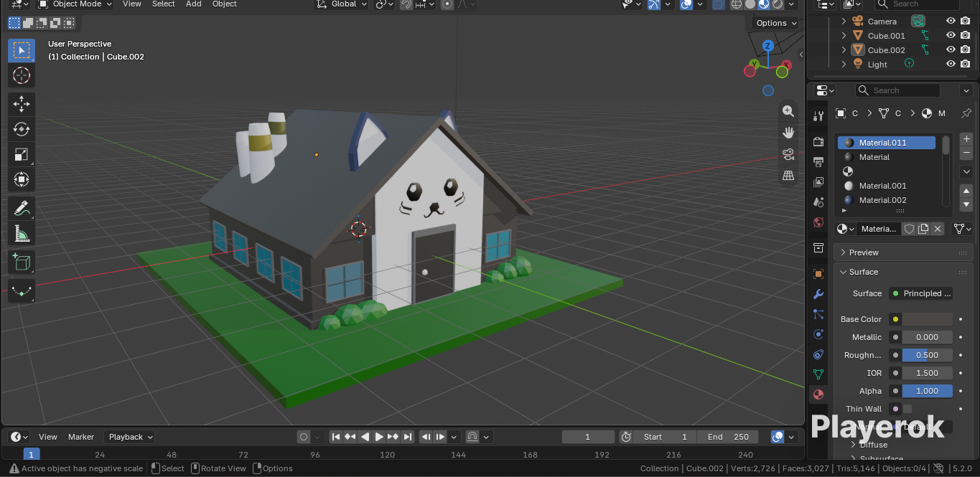980x477 pixels.
Task: Unlink material with X button
Action: tap(937, 229)
